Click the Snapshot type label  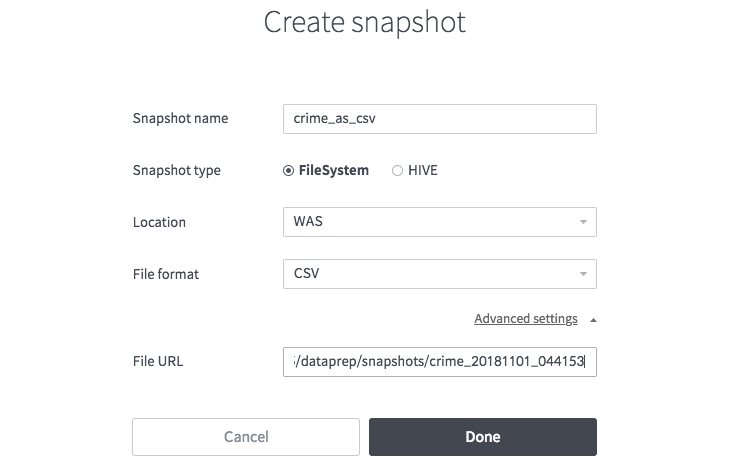[176, 171]
